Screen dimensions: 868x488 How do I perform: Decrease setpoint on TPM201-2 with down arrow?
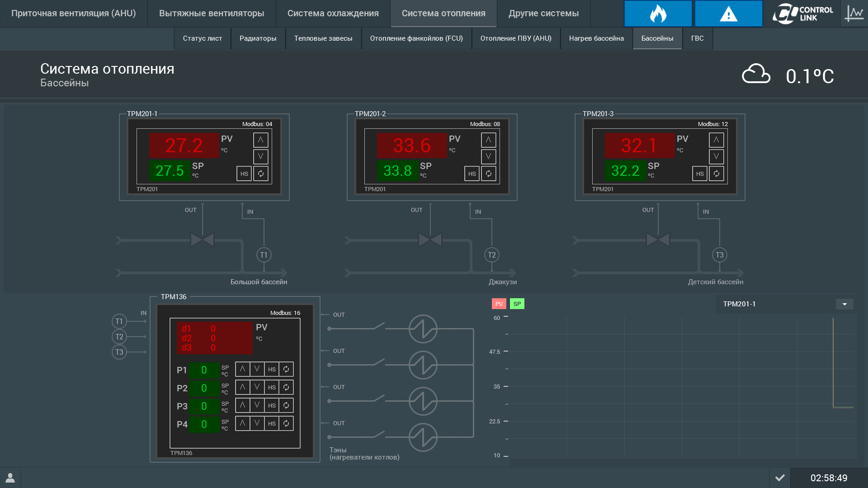tap(489, 156)
